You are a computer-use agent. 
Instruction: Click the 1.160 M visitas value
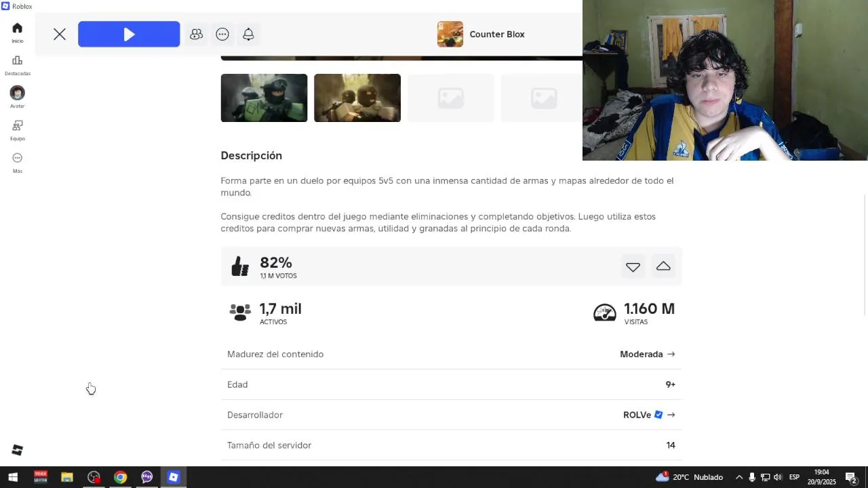pos(649,309)
